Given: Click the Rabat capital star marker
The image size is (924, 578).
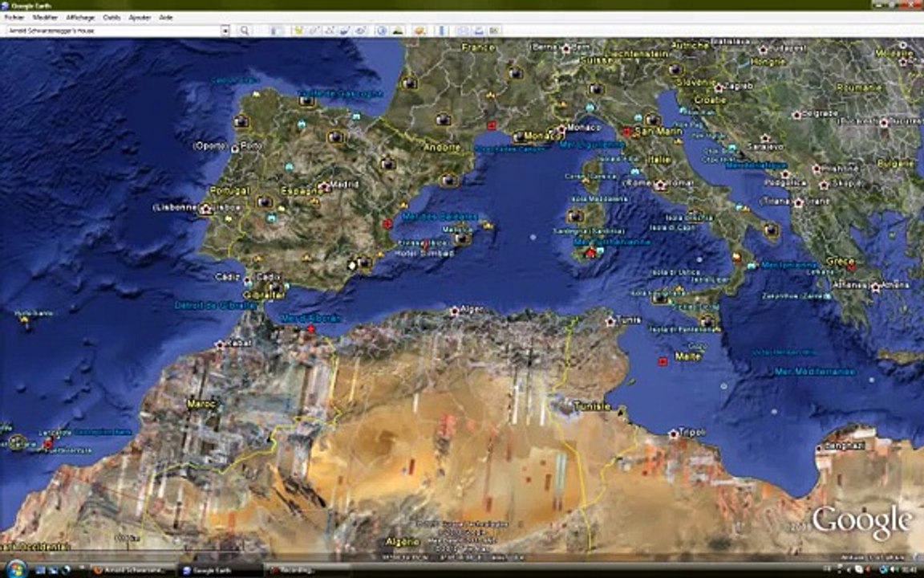Looking at the screenshot, I should [220, 344].
